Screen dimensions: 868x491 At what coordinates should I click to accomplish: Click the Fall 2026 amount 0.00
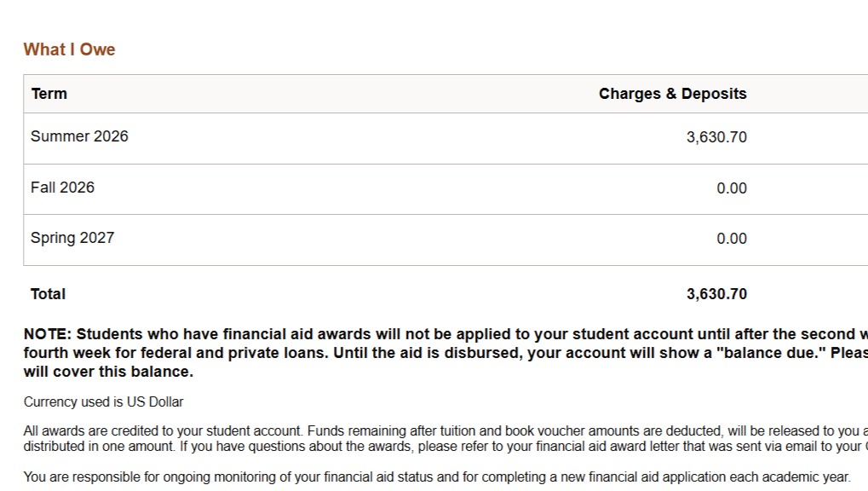(x=731, y=188)
